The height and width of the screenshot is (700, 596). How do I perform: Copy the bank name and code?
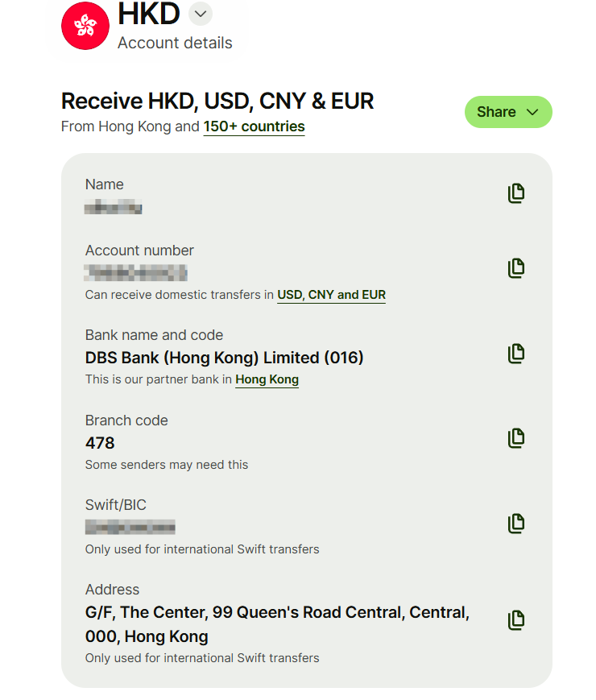click(x=516, y=353)
